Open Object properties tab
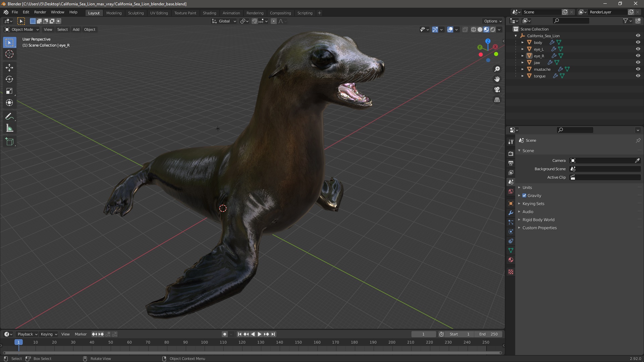644x362 pixels. pos(511,203)
